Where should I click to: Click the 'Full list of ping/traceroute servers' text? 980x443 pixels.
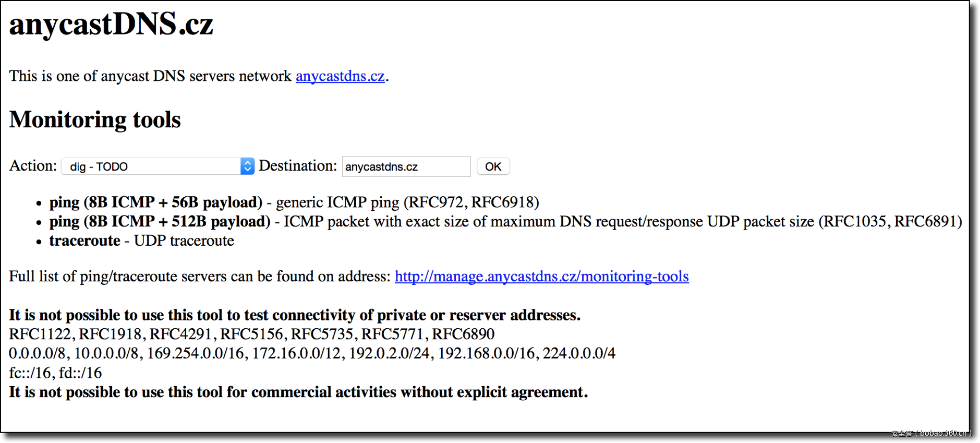[x=199, y=277]
